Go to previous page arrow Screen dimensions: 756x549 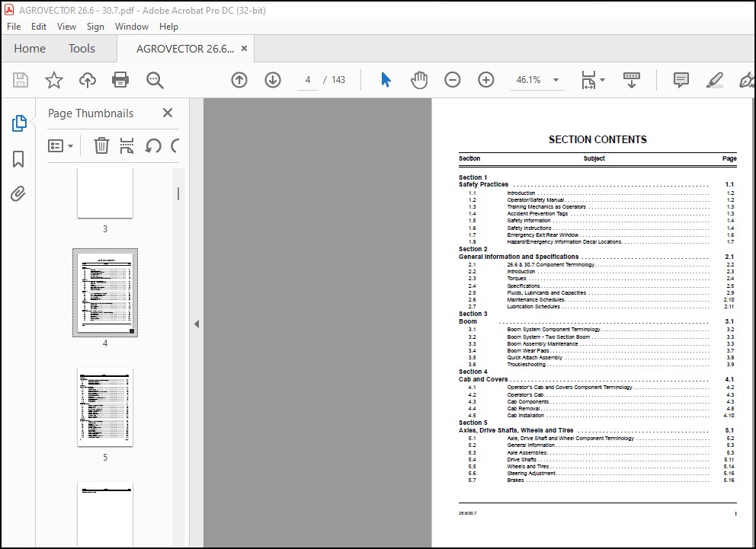[x=239, y=80]
